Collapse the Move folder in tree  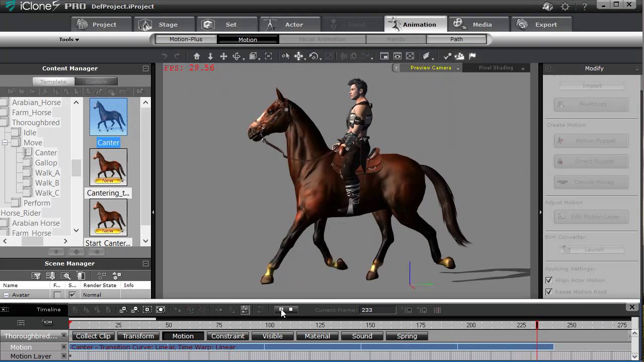(5, 143)
